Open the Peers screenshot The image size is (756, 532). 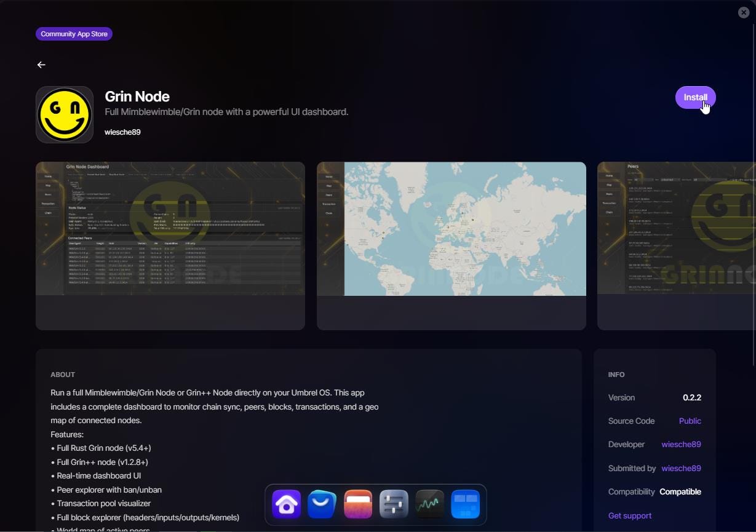coord(677,246)
